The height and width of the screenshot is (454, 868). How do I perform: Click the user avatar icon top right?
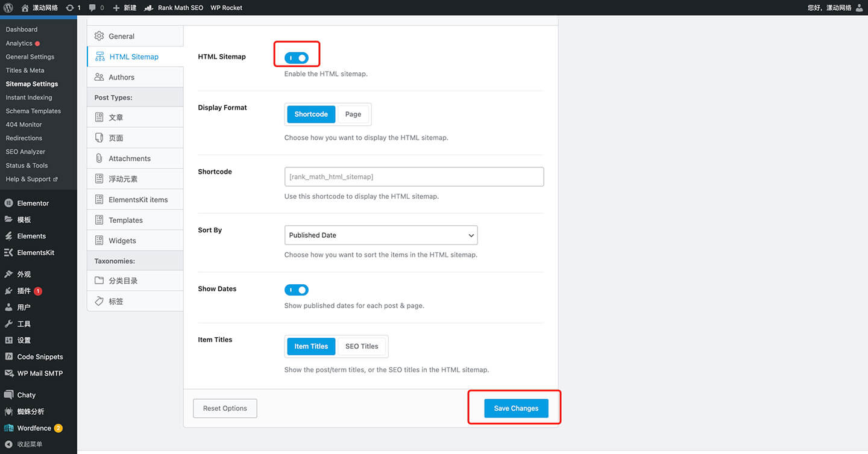[x=860, y=8]
